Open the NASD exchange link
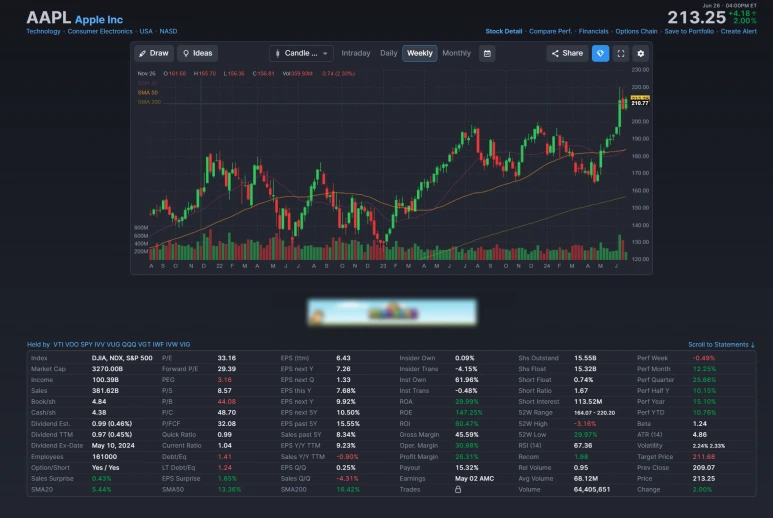The height and width of the screenshot is (518, 773). click(x=168, y=31)
